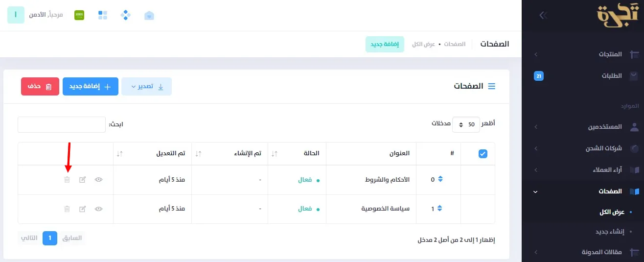
Task: Click the store home icon in topbar
Action: click(x=149, y=16)
